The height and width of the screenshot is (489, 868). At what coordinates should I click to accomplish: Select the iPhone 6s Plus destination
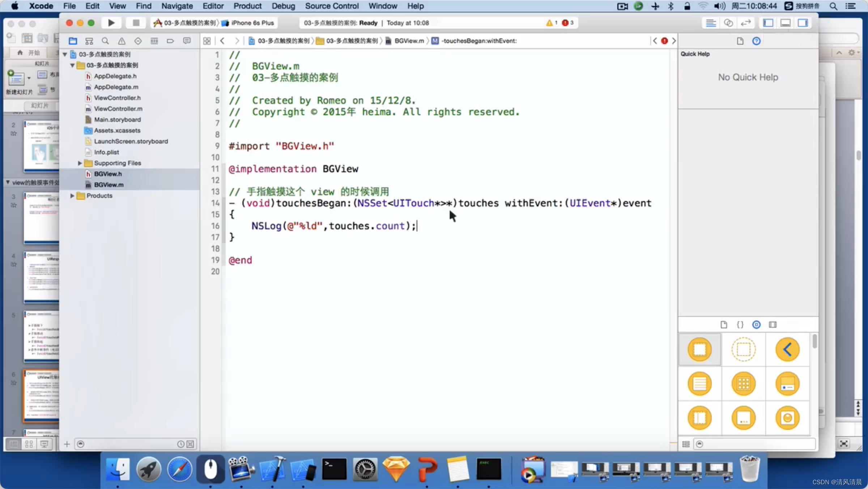(252, 23)
